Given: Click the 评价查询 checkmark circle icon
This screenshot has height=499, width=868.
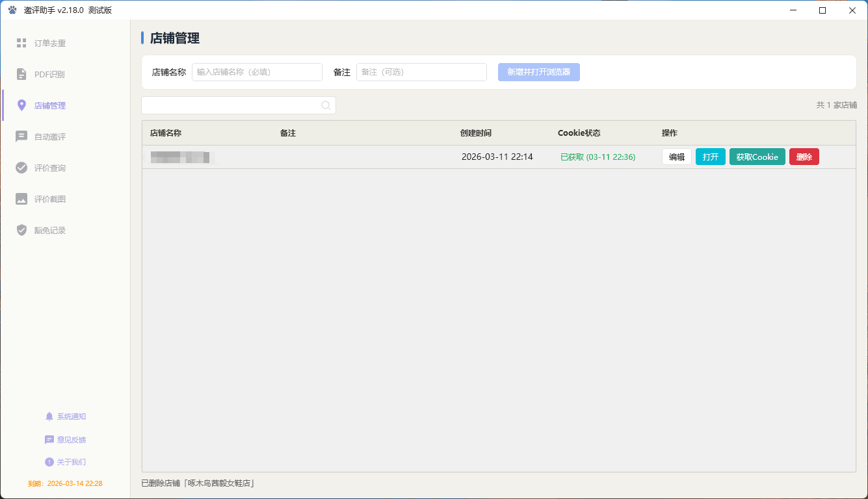Looking at the screenshot, I should 21,168.
